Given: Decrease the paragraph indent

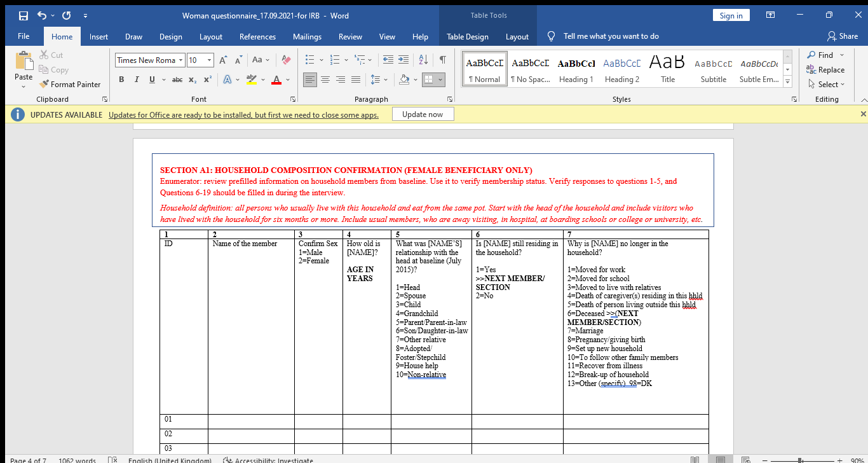Looking at the screenshot, I should pos(388,60).
